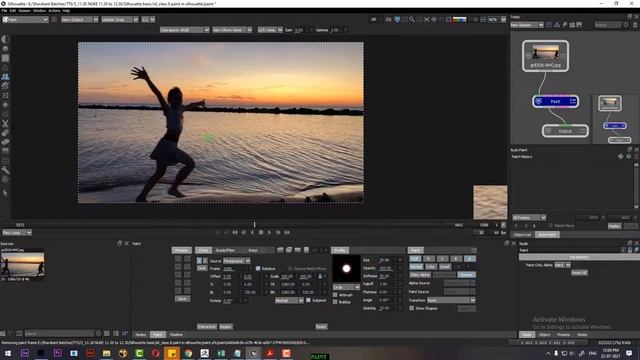Jump to first frame button
Image resolution: width=640 pixels, height=360 pixels.
click(235, 232)
